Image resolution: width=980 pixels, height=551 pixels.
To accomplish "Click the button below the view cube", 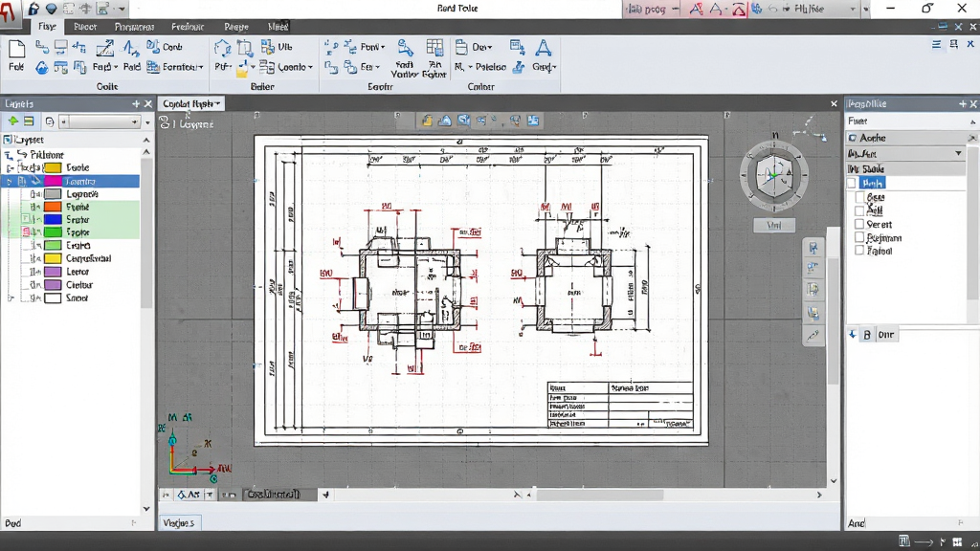I will point(773,225).
